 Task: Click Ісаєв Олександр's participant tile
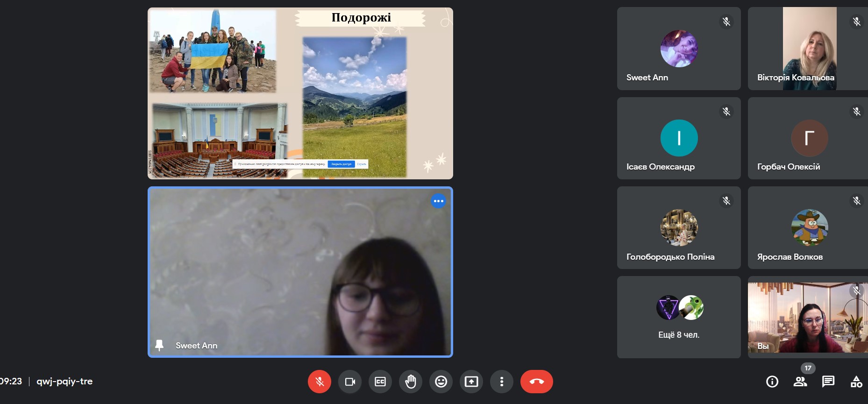point(679,138)
